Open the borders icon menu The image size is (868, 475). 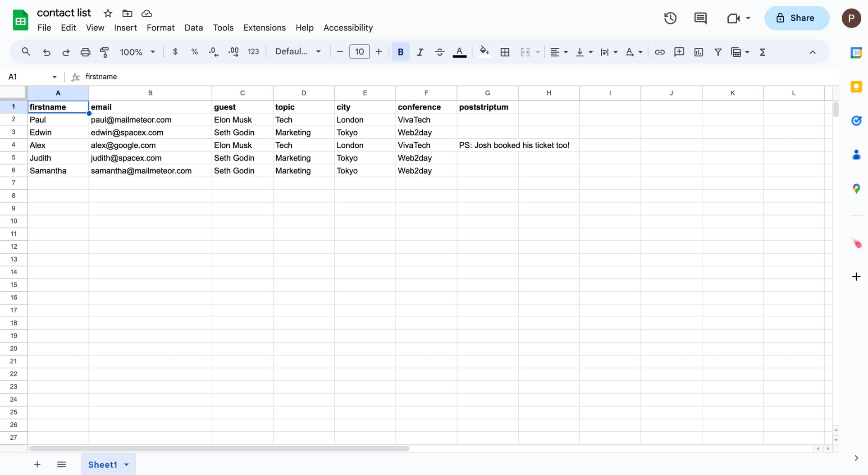click(505, 52)
